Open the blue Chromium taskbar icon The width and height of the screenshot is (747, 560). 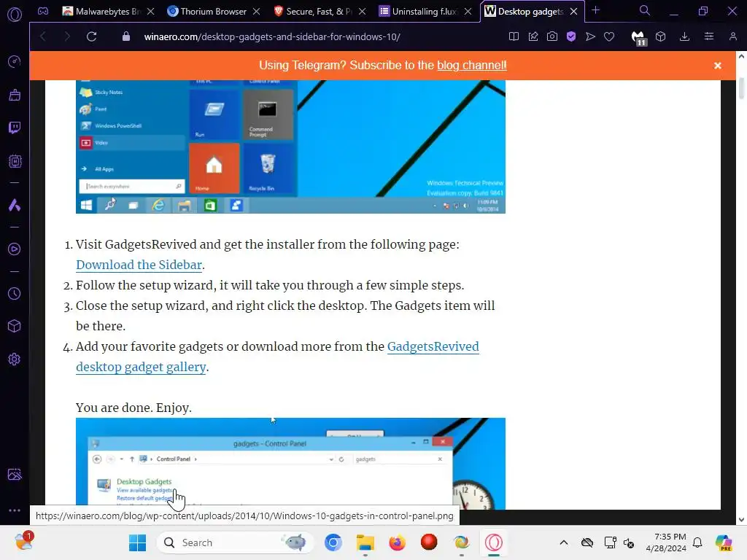(x=333, y=542)
